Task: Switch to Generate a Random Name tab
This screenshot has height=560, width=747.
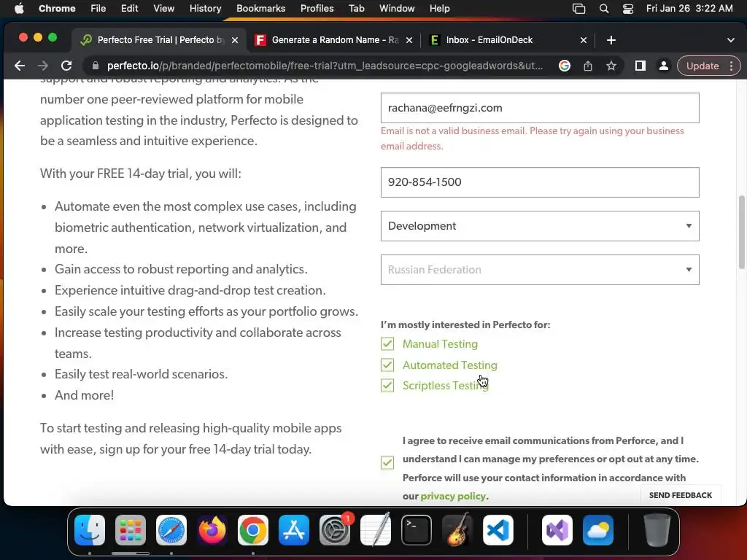Action: 334,40
